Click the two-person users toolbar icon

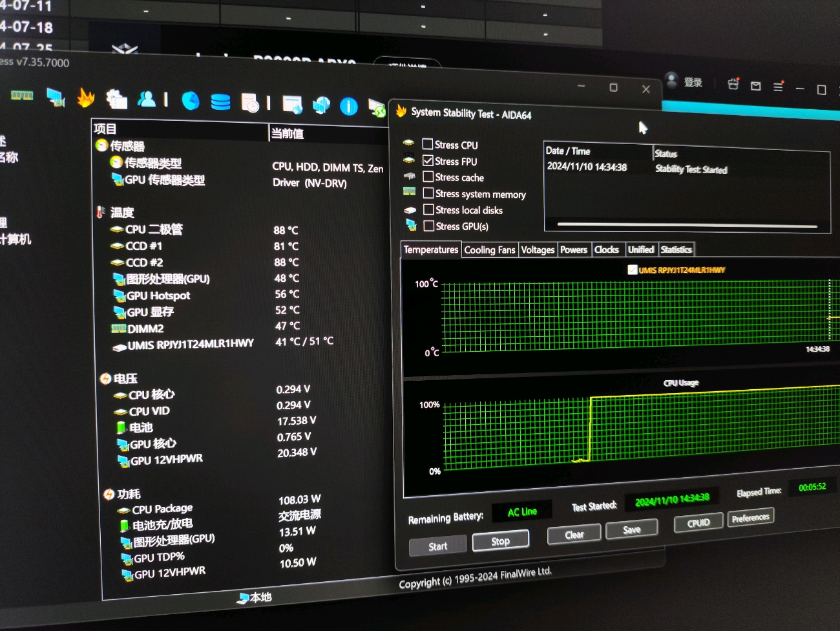pos(147,99)
